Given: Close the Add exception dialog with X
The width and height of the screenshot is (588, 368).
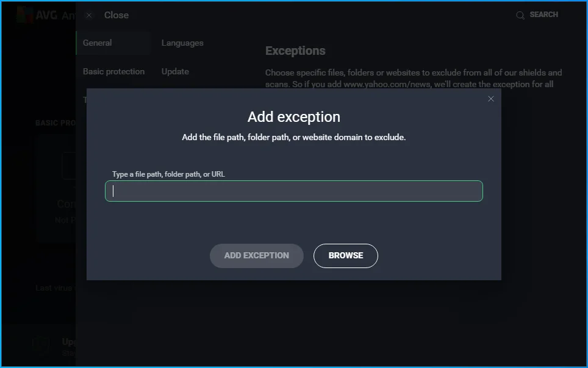Looking at the screenshot, I should coord(491,99).
